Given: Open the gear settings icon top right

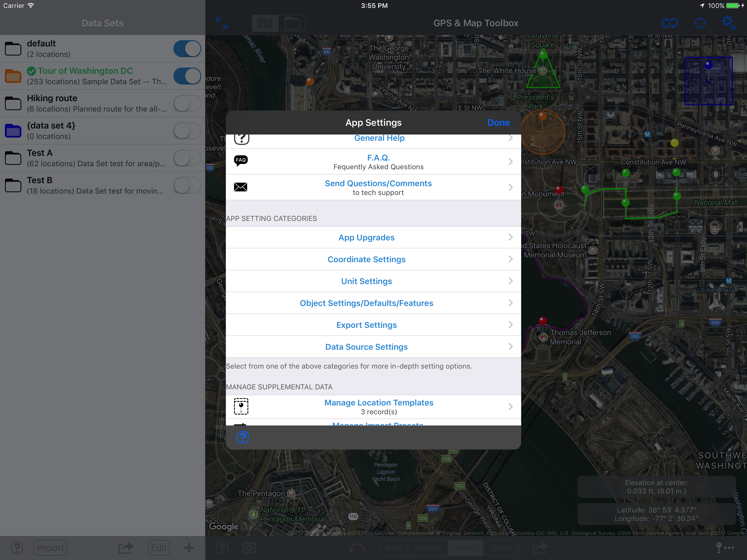Looking at the screenshot, I should coord(728,23).
